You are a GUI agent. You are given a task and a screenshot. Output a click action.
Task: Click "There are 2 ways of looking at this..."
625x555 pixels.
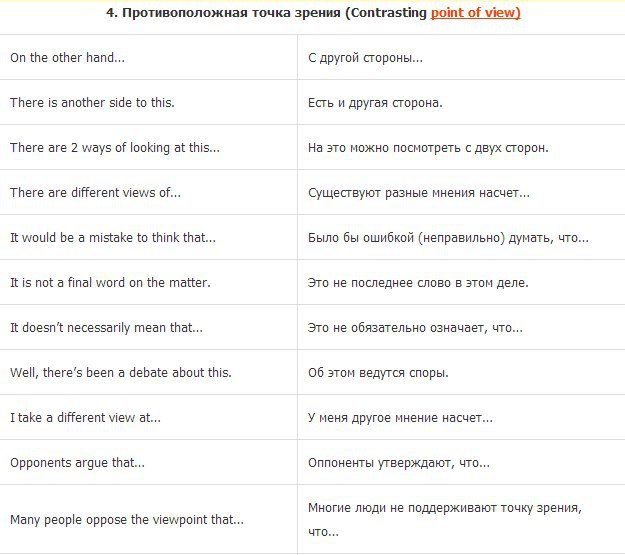(x=115, y=148)
